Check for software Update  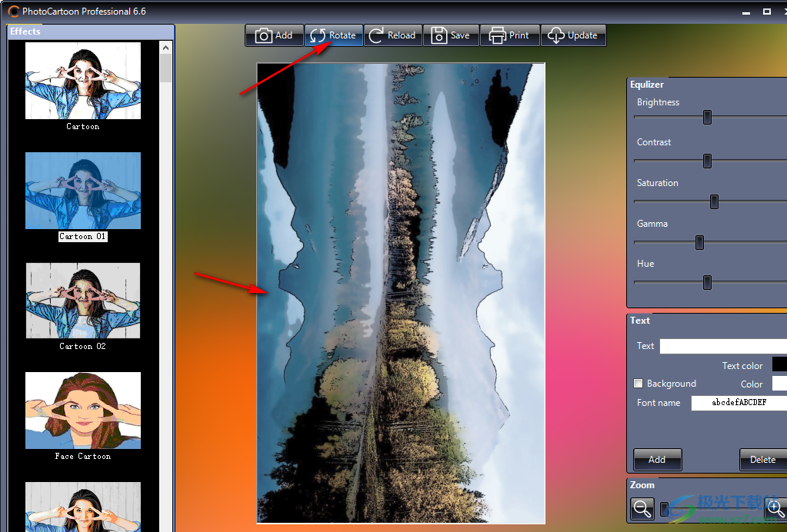coord(573,35)
